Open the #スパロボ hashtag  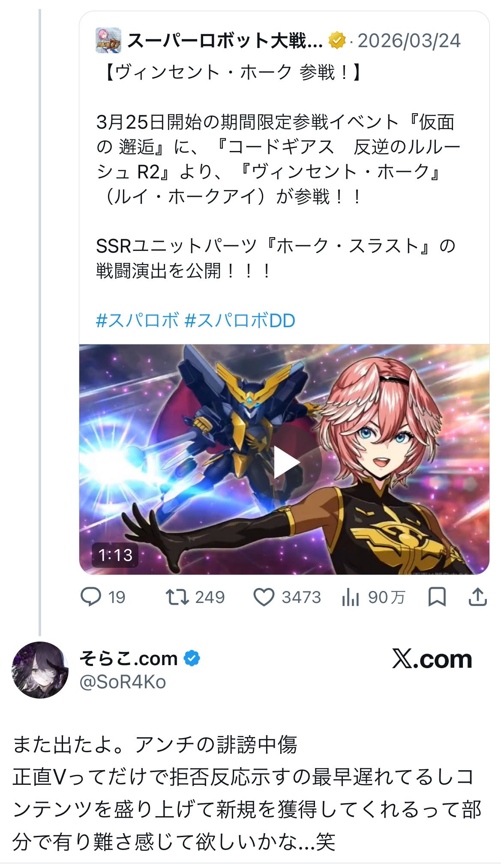click(137, 320)
